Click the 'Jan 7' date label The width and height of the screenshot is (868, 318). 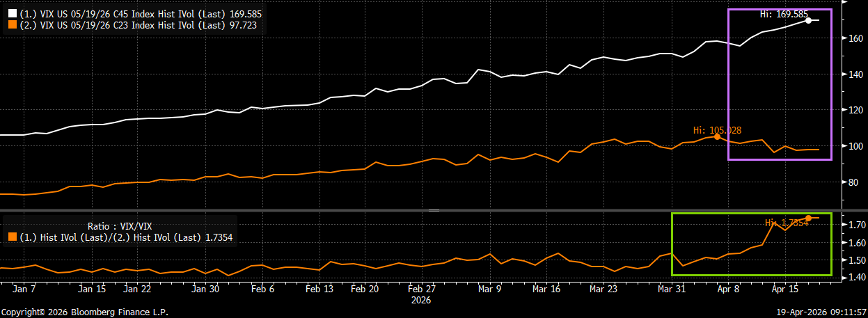[24, 289]
